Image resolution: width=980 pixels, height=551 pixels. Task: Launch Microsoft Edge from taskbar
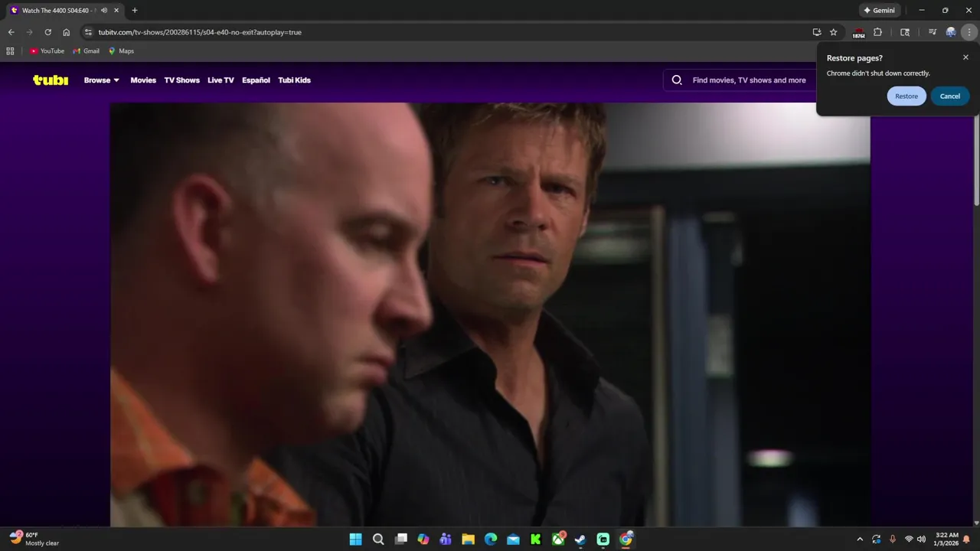tap(491, 539)
